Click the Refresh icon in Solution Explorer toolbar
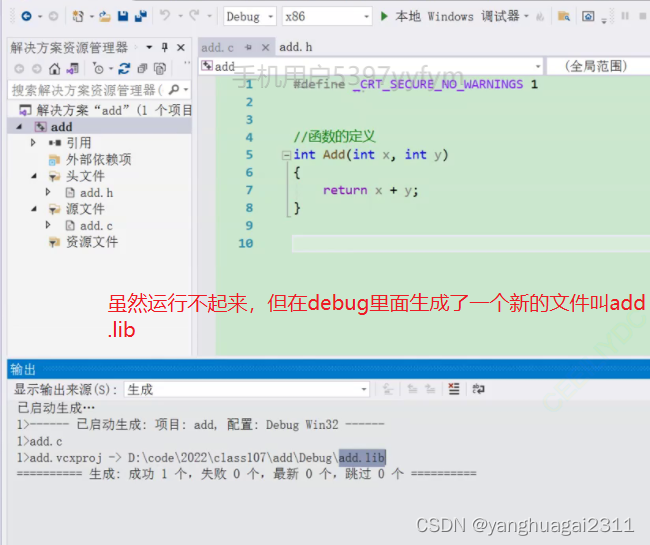 coord(124,69)
